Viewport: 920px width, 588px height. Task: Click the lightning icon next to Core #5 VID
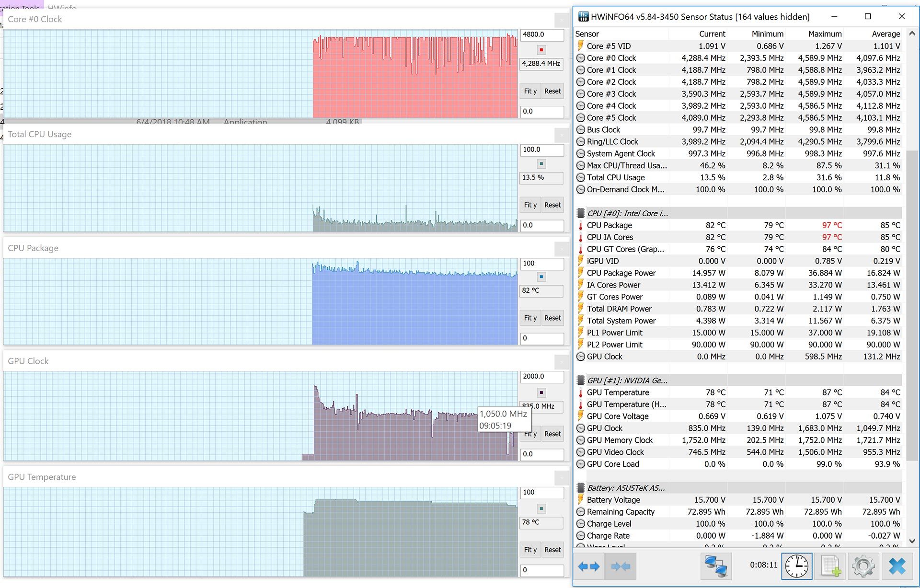(581, 46)
